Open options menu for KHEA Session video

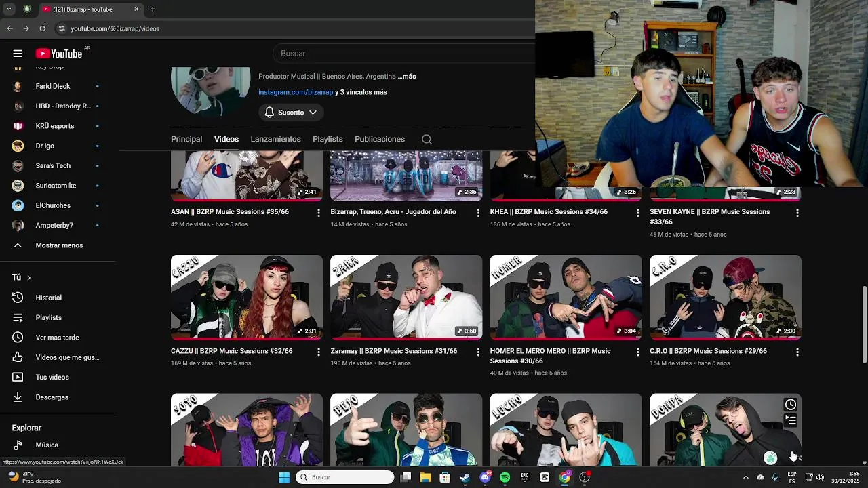click(x=637, y=213)
